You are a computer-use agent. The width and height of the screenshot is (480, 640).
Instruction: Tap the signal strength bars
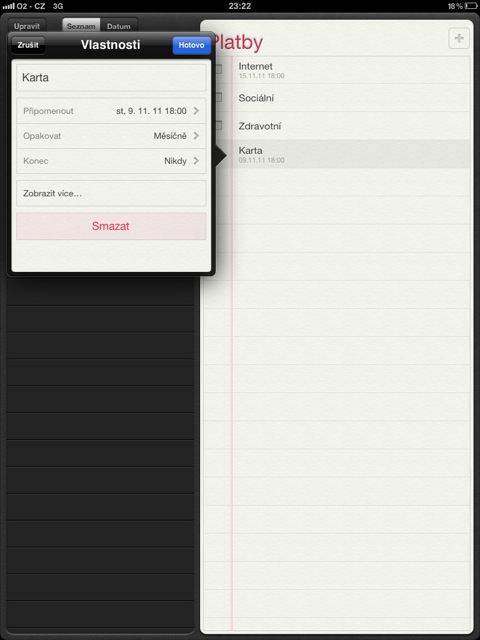pyautogui.click(x=8, y=7)
